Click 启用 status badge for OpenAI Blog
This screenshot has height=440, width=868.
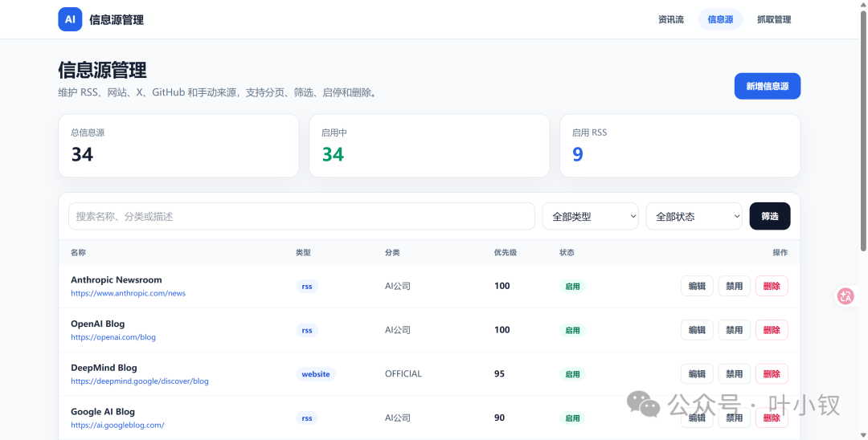point(572,331)
